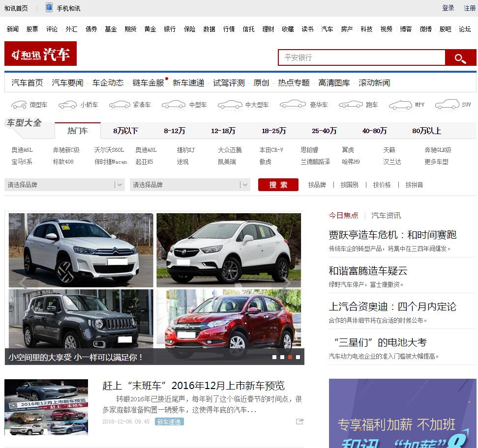This screenshot has width=478, height=448.
Task: Open 新车速递 in the navigation bar
Action: pyautogui.click(x=188, y=83)
